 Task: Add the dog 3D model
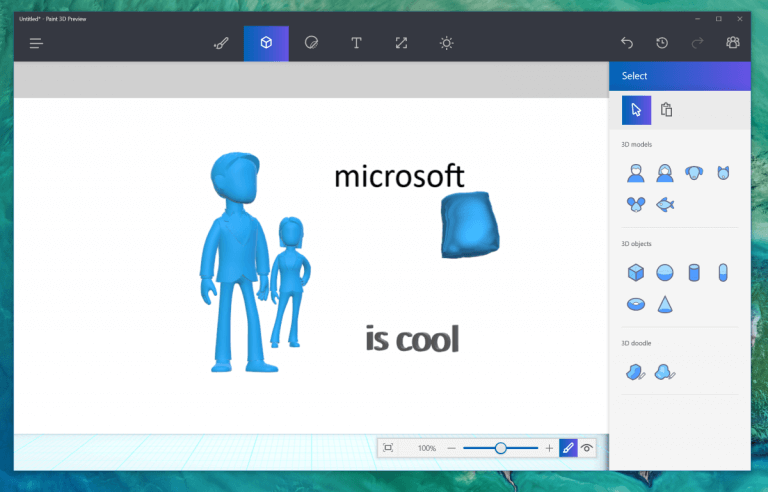693,174
